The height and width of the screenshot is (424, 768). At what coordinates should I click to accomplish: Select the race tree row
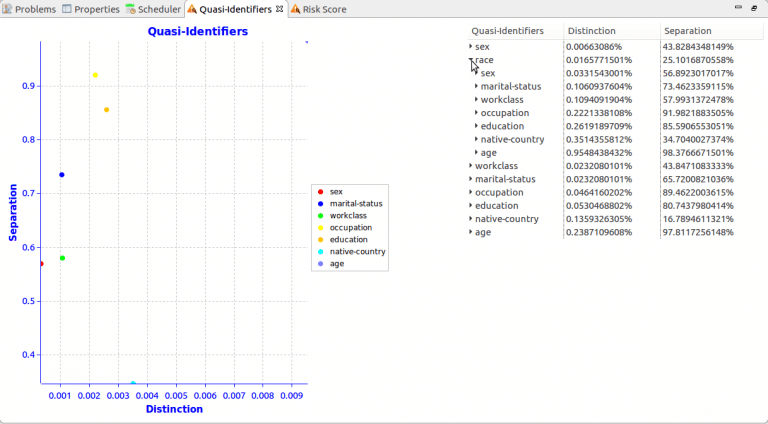pyautogui.click(x=615, y=60)
